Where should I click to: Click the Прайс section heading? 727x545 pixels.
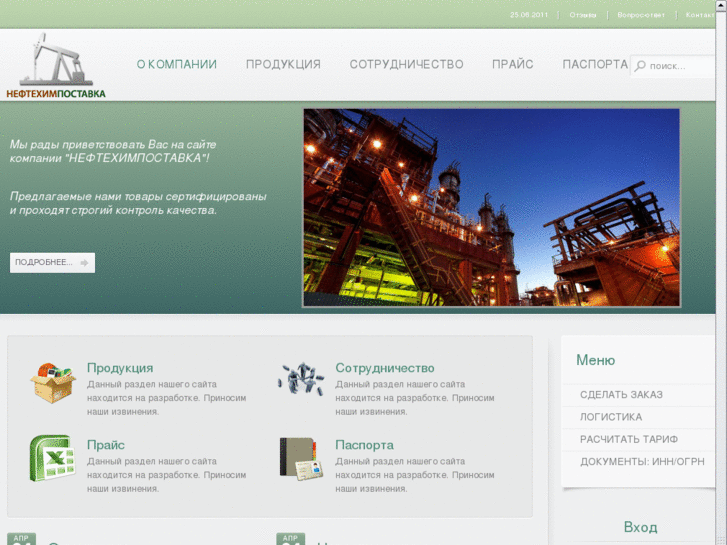(106, 445)
